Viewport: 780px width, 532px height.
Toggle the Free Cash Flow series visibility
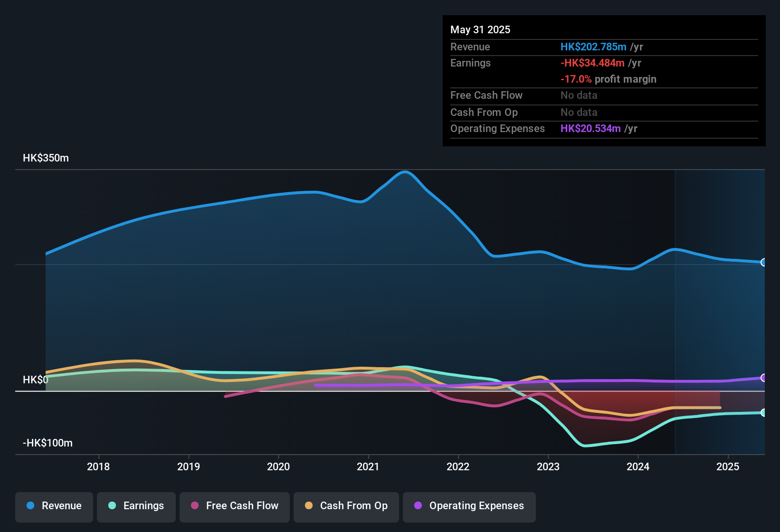click(234, 507)
